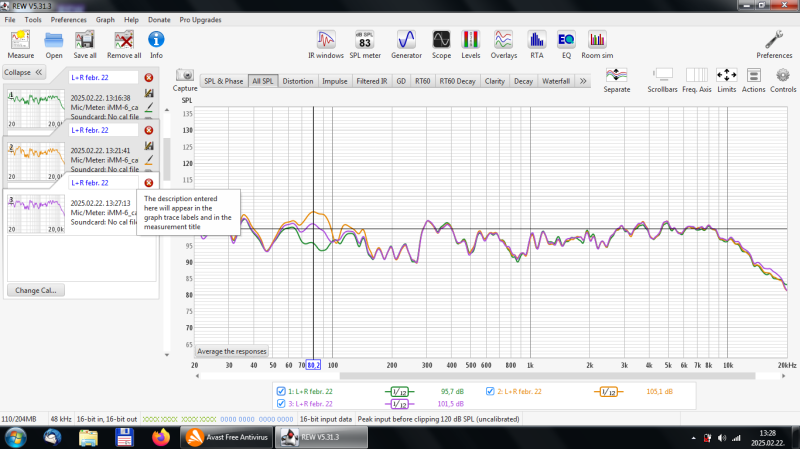Remove all measurements

pos(124,44)
